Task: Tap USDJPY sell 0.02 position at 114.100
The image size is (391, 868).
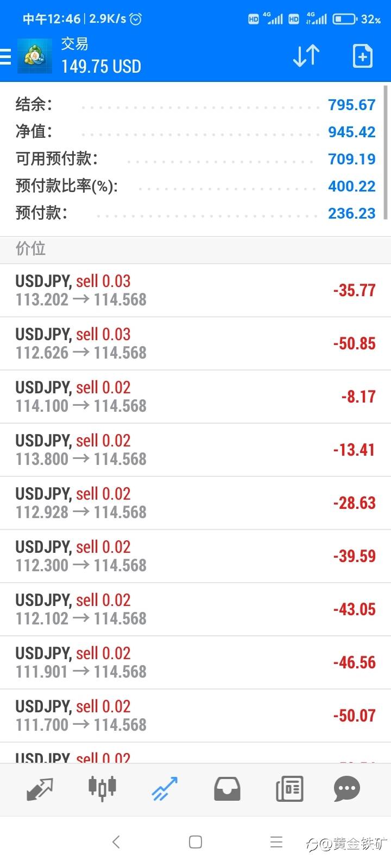Action: click(x=195, y=397)
